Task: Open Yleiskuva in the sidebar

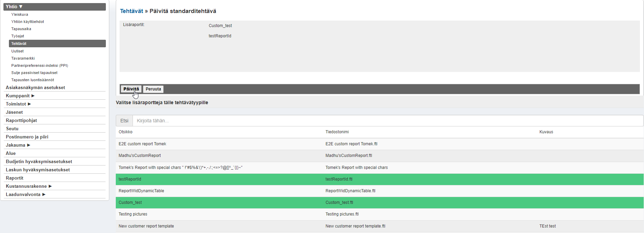Action: tap(20, 14)
